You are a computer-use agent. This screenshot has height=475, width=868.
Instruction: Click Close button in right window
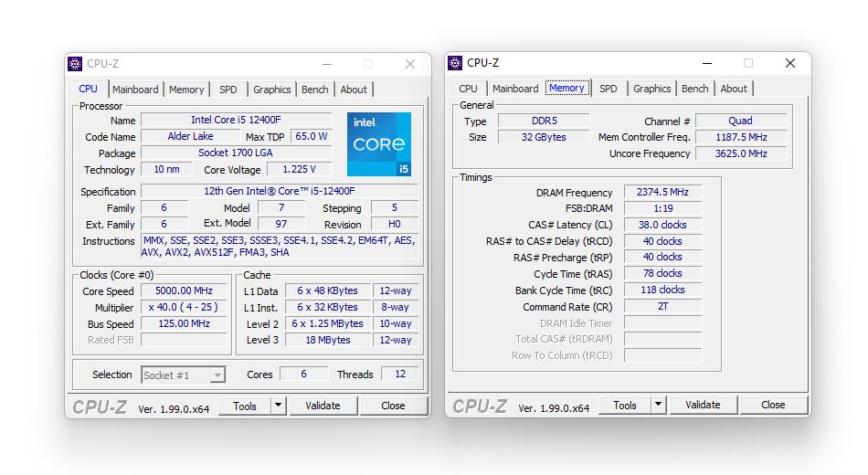(773, 405)
